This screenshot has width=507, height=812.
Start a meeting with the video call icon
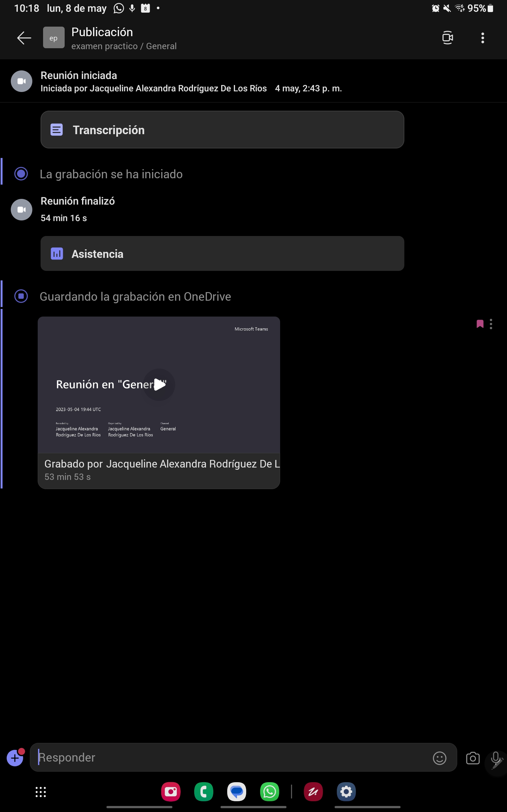click(x=447, y=37)
